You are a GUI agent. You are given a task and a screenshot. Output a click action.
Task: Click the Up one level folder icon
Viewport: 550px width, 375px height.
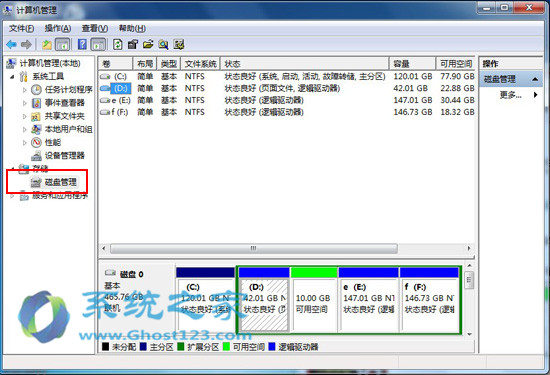(x=47, y=45)
